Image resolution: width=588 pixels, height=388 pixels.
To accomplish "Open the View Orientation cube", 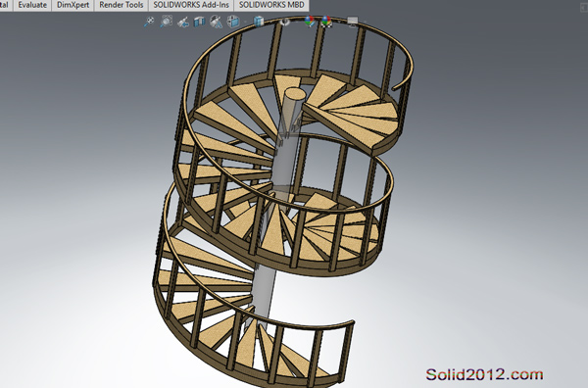I will click(x=233, y=22).
